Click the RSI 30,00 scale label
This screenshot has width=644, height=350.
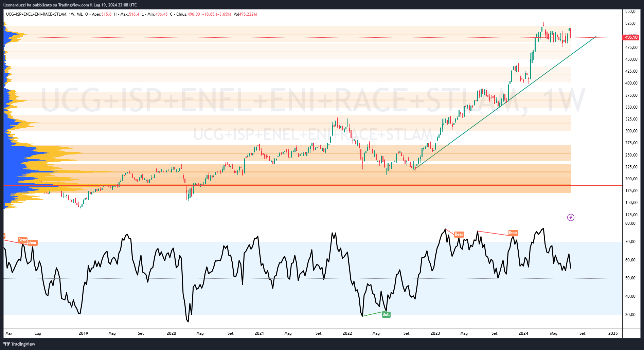630,315
